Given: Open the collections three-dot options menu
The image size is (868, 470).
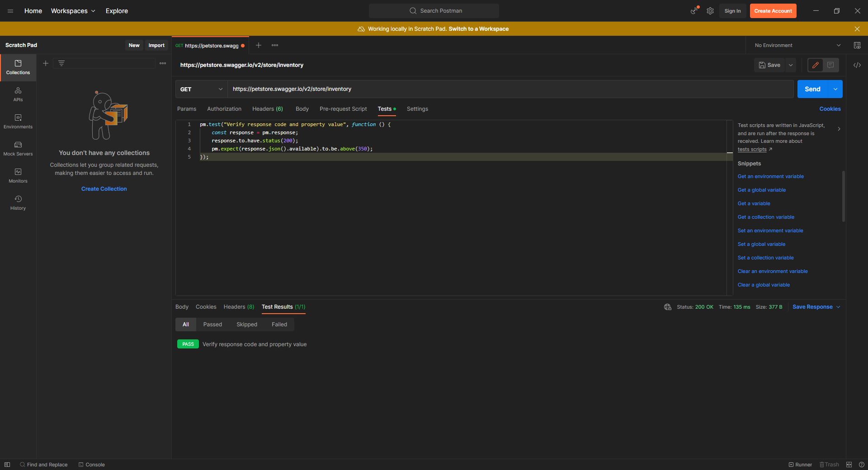Looking at the screenshot, I should (163, 63).
